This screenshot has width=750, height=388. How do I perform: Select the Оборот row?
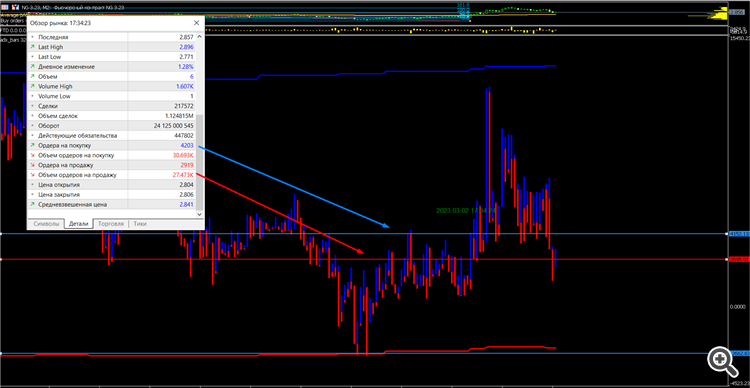coord(112,126)
